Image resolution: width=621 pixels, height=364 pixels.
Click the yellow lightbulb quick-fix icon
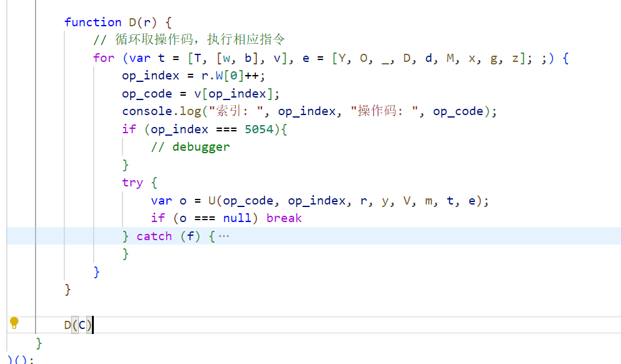[14, 323]
